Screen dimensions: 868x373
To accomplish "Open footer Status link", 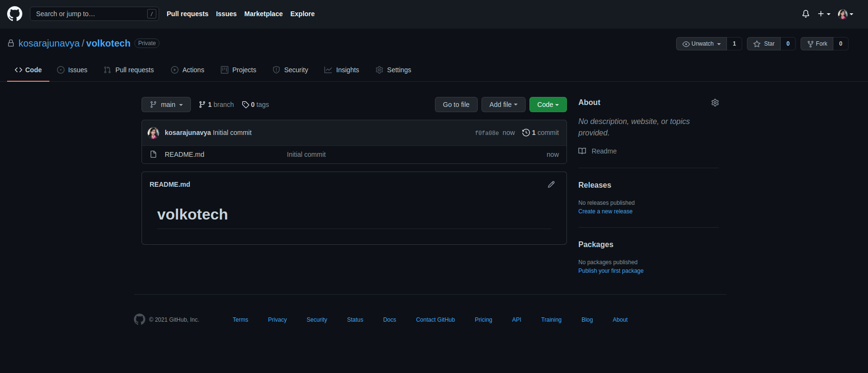I will 355,320.
